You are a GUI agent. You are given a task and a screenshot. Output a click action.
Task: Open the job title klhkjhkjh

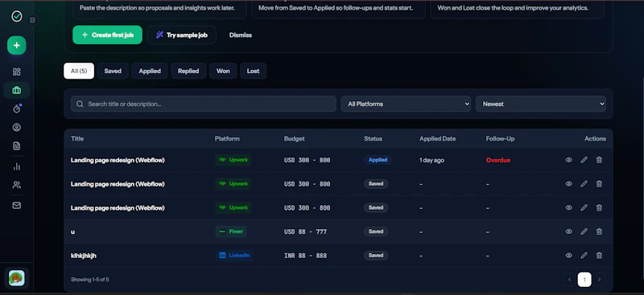[84, 256]
